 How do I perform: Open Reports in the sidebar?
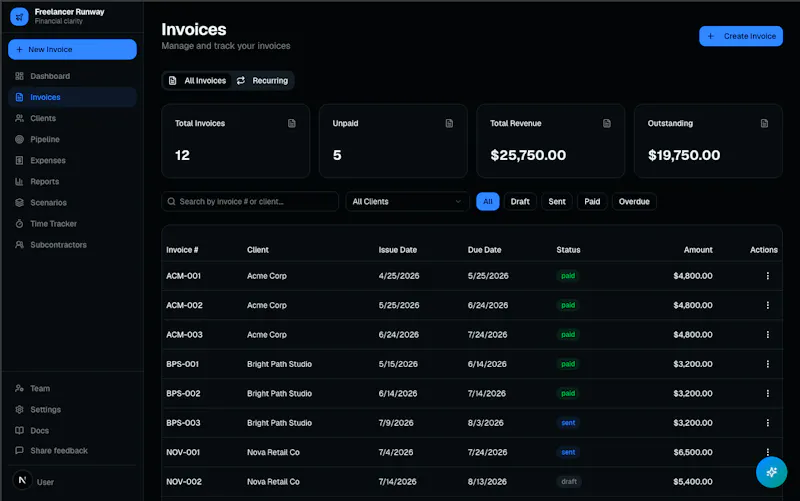(x=72, y=182)
